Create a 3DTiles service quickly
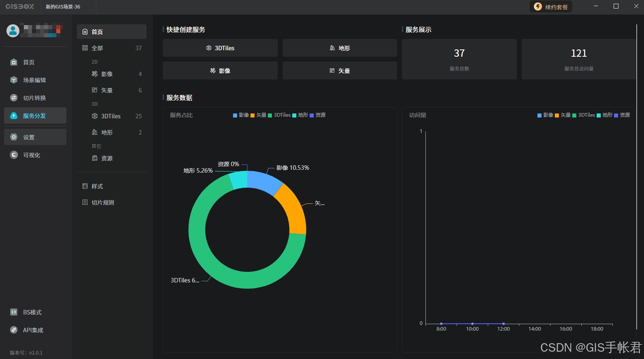This screenshot has height=359, width=644. click(220, 48)
